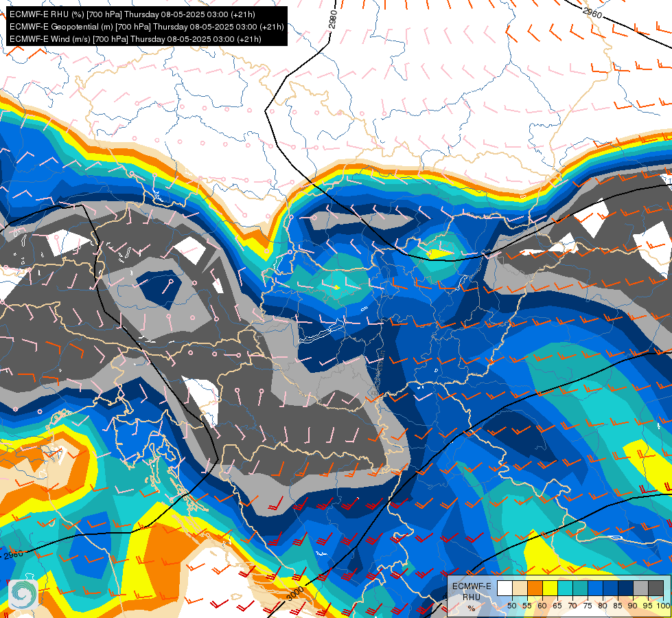672x618 pixels.
Task: Click the swirl logo icon in the map corner
Action: [x=23, y=594]
